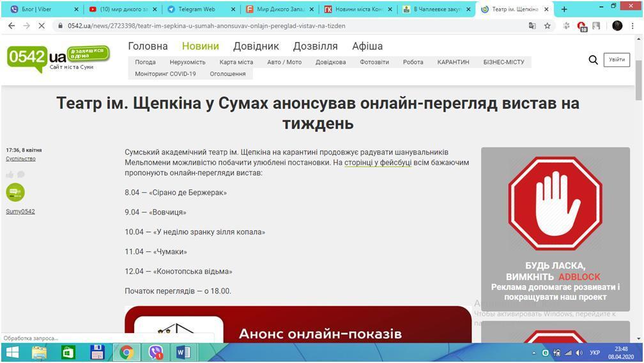Open the Sumy0542 author link
This screenshot has height=363, width=644.
point(20,212)
